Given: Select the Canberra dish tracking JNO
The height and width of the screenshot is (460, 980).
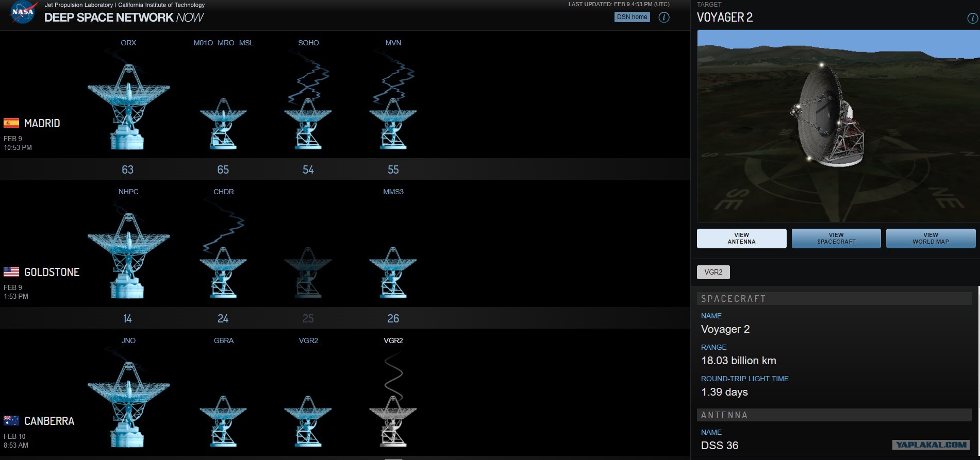Looking at the screenshot, I should pyautogui.click(x=128, y=404).
